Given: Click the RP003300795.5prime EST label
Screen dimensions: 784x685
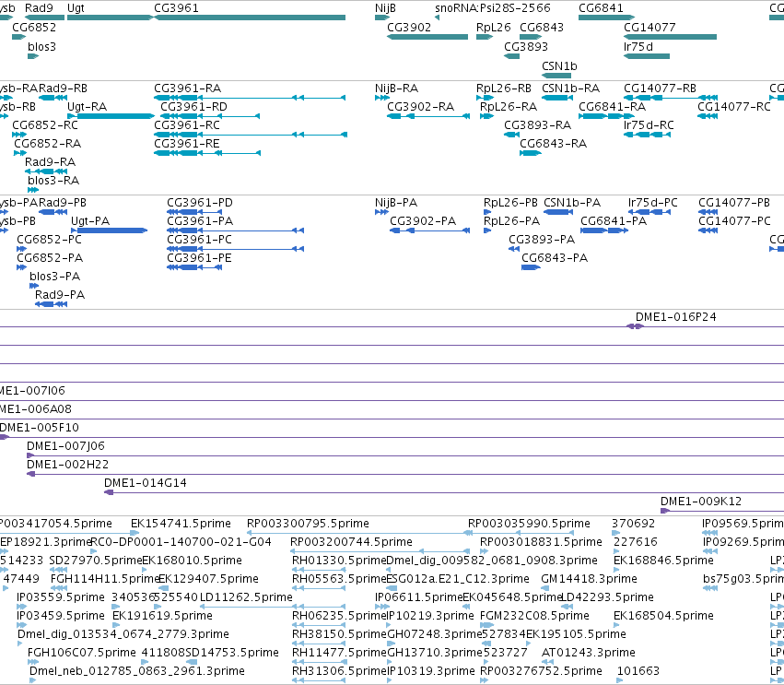Looking at the screenshot, I should 308,524.
